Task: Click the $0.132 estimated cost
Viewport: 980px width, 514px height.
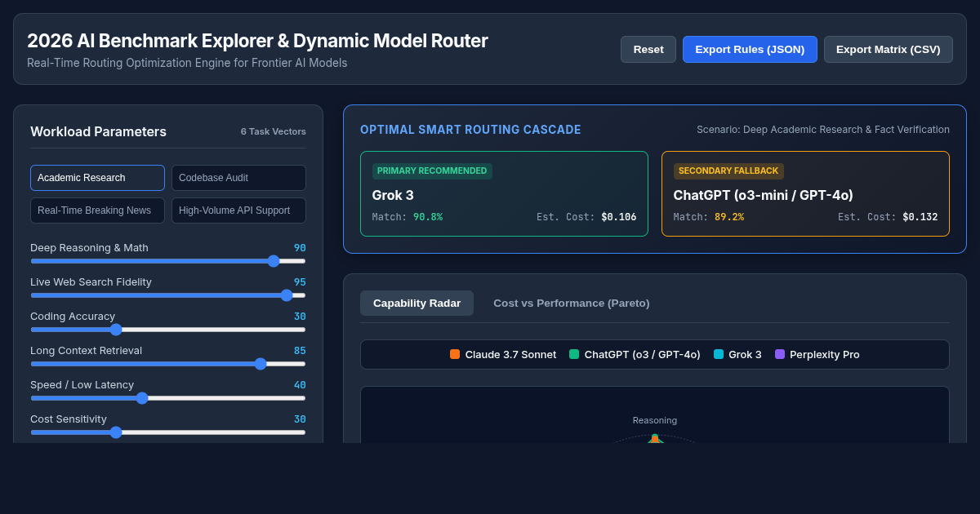Action: point(920,217)
